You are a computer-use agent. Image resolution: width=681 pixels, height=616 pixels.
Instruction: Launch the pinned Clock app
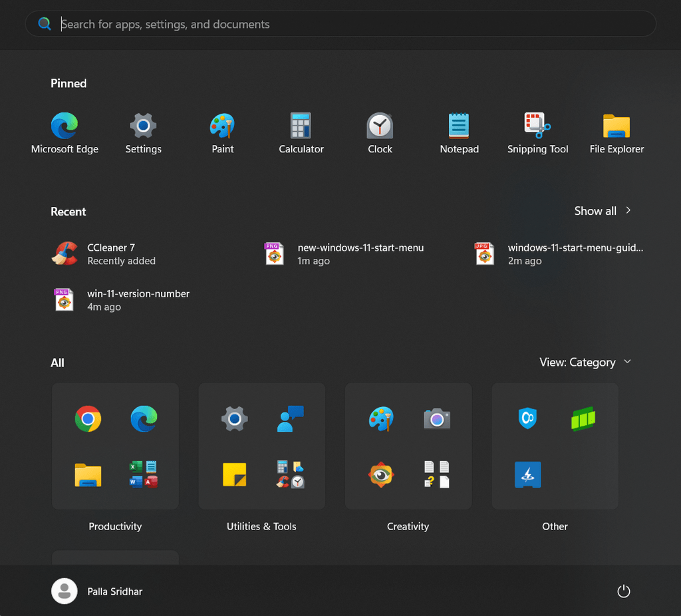point(380,133)
